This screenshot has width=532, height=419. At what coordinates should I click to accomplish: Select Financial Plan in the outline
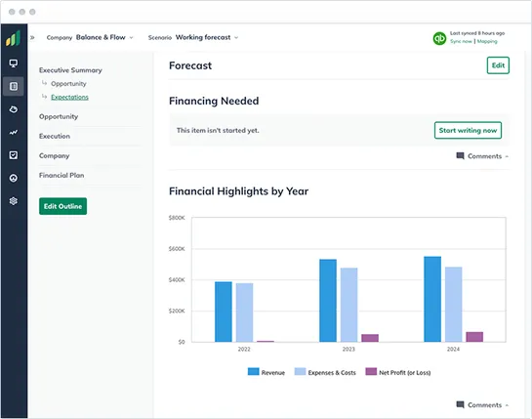click(61, 175)
